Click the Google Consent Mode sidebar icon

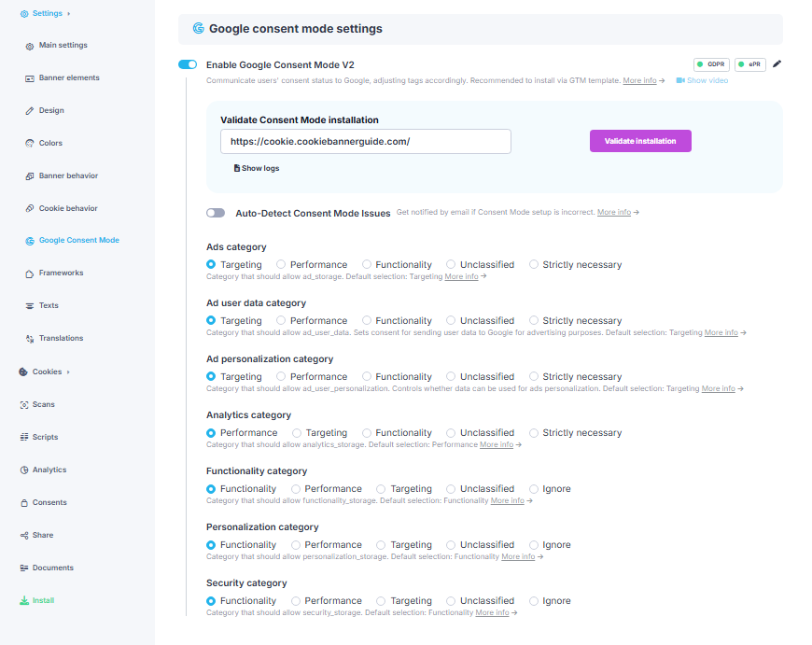(x=30, y=241)
